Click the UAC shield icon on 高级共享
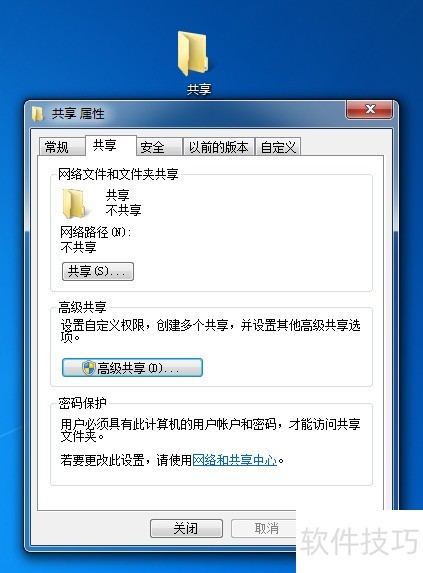The height and width of the screenshot is (573, 423). point(88,368)
